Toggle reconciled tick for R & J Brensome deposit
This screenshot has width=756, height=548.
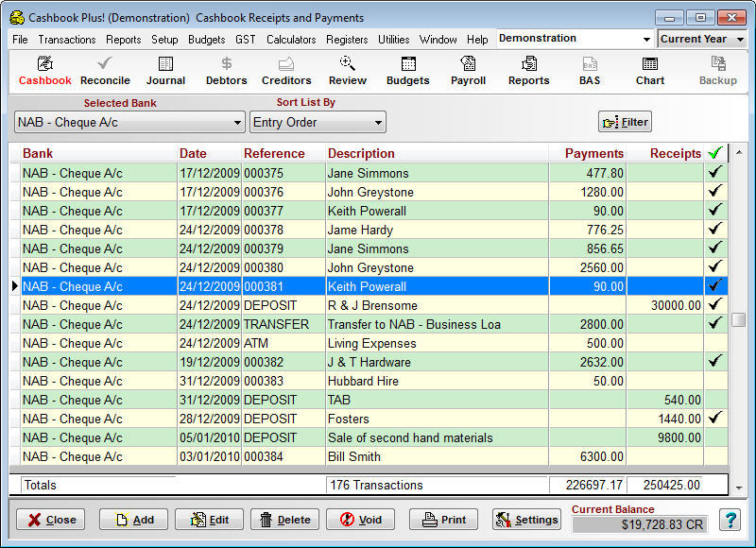tap(715, 304)
